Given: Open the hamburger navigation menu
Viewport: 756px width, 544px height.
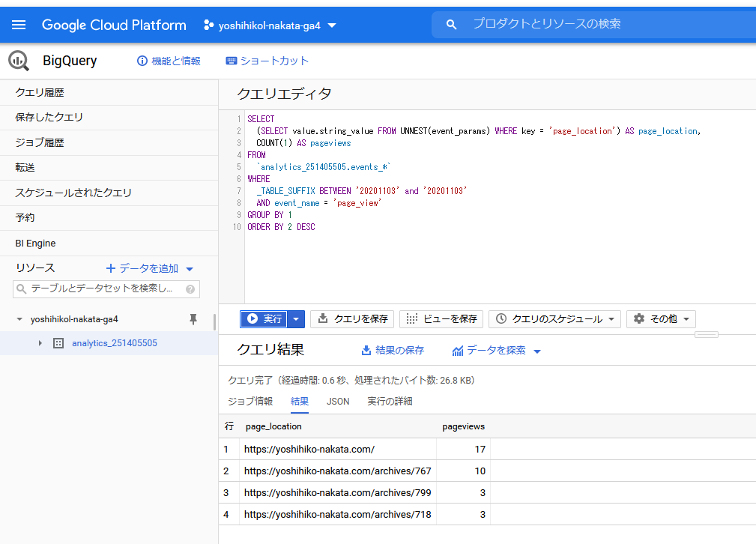Looking at the screenshot, I should pos(18,25).
